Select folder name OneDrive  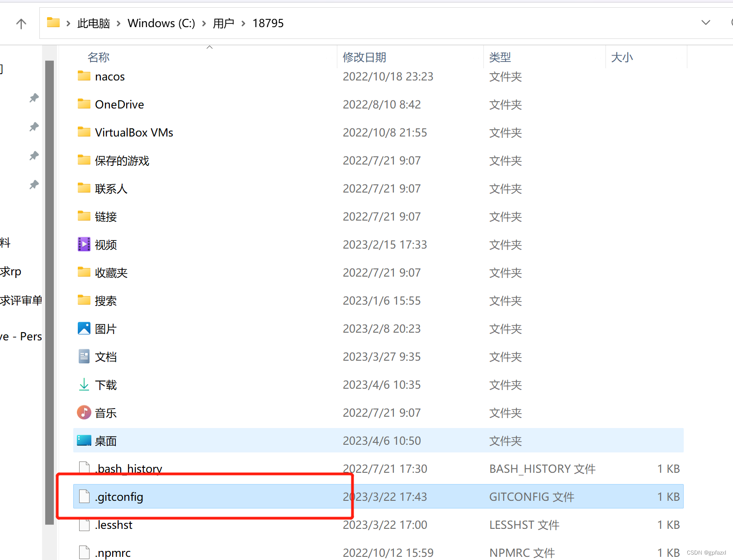[119, 104]
